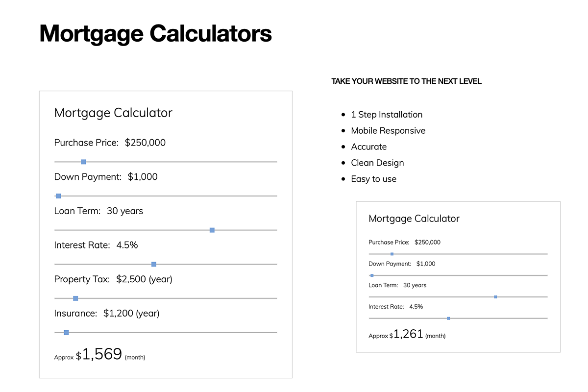Click the large calculator's $250,000 purchase price value

click(x=145, y=143)
